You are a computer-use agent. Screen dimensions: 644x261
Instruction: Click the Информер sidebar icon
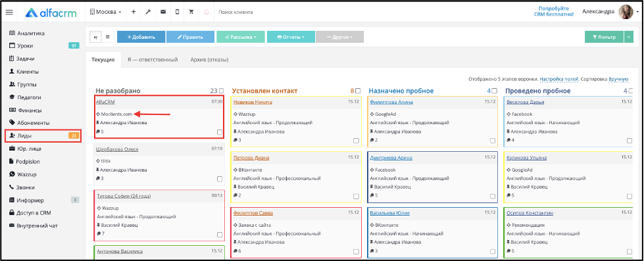[12, 201]
